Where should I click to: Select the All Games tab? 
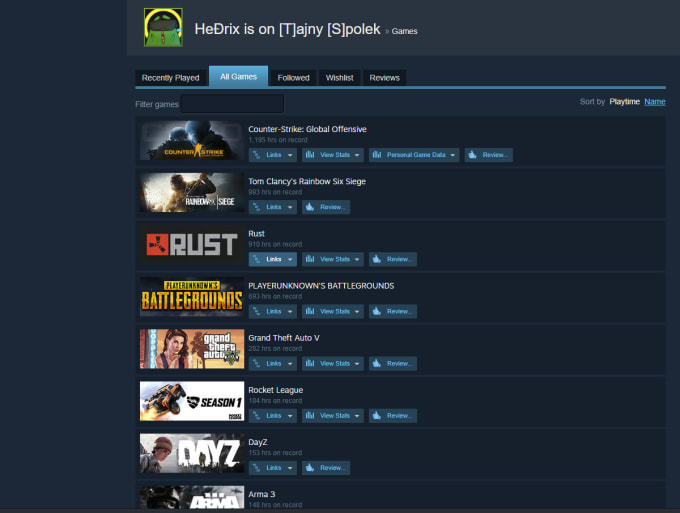239,76
